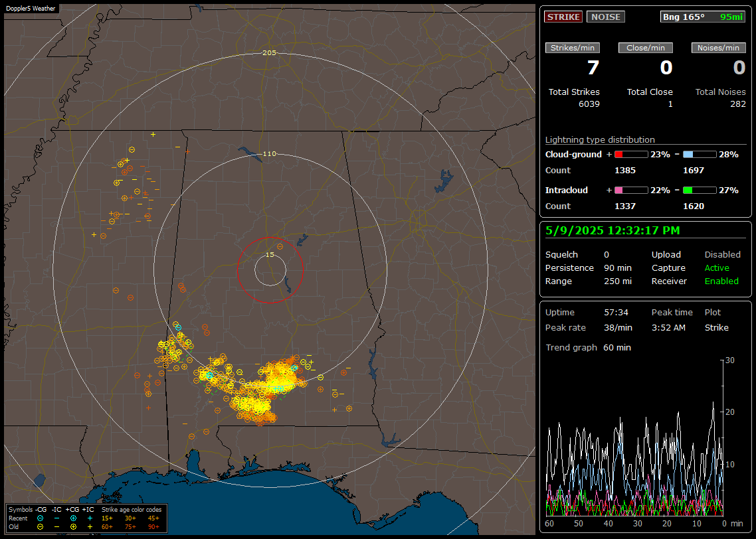Screen dimensions: 756x539
Task: Select the Close/min label box
Action: (646, 48)
